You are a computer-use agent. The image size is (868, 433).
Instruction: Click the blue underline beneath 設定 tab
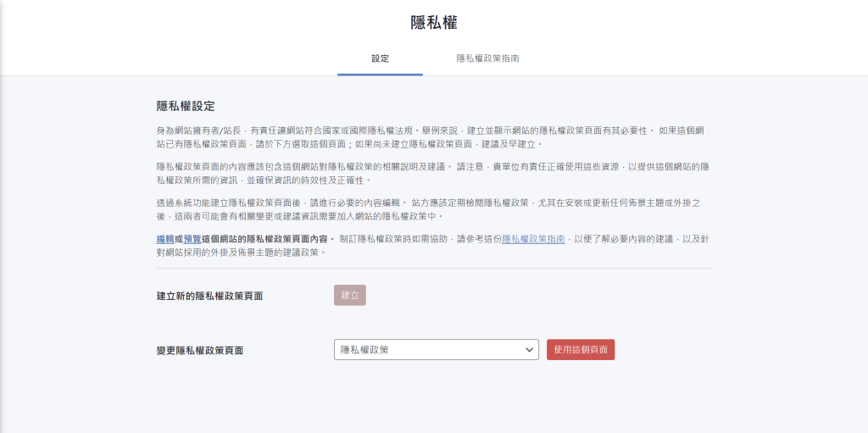coord(381,75)
